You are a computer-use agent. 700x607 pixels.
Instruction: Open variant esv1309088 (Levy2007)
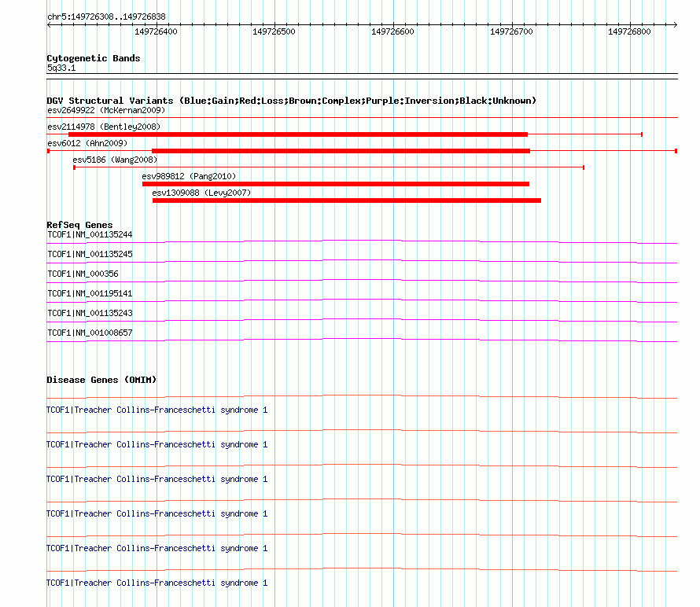tap(201, 193)
